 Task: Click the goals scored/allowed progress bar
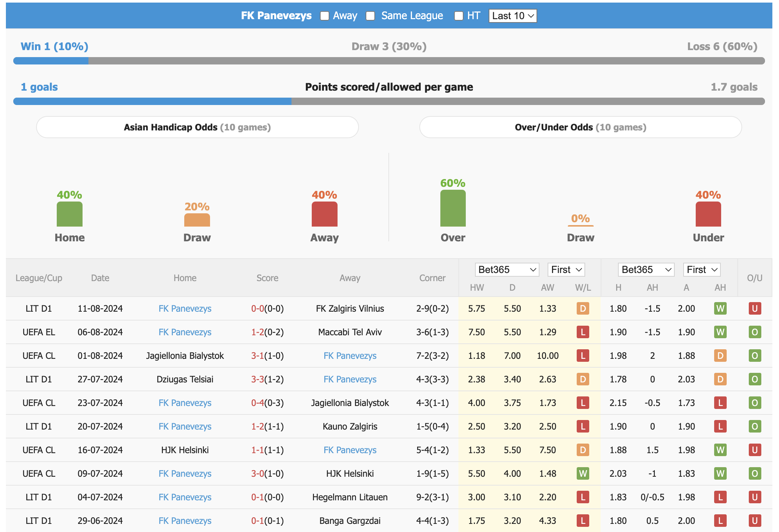click(x=389, y=101)
